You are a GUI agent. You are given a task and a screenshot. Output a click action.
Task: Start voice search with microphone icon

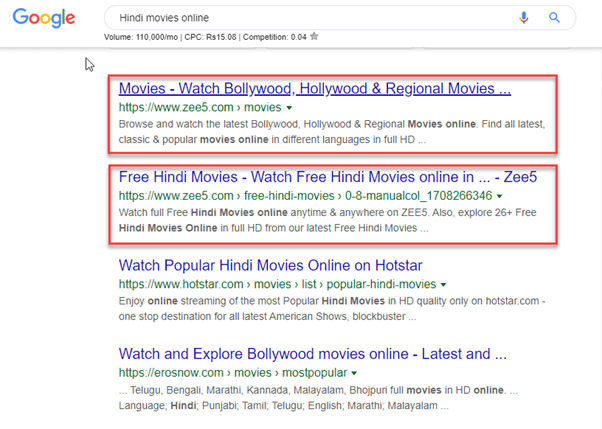(524, 18)
